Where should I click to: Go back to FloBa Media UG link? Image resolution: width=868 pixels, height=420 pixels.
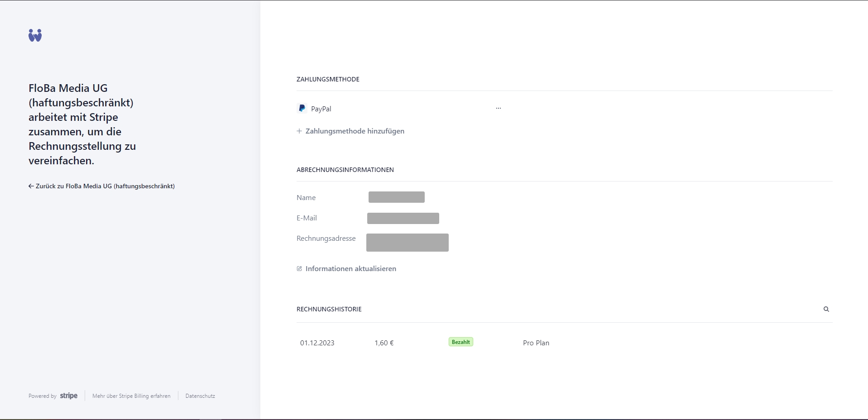[105, 186]
